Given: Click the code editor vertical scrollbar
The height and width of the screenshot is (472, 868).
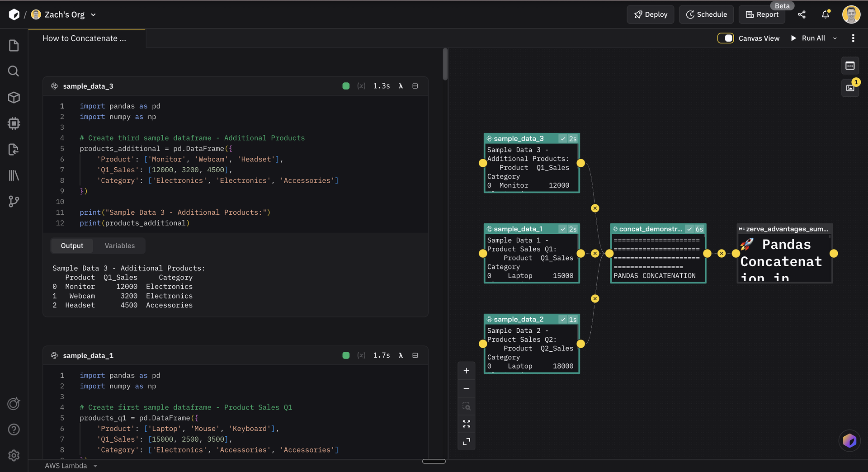Looking at the screenshot, I should click(x=445, y=64).
